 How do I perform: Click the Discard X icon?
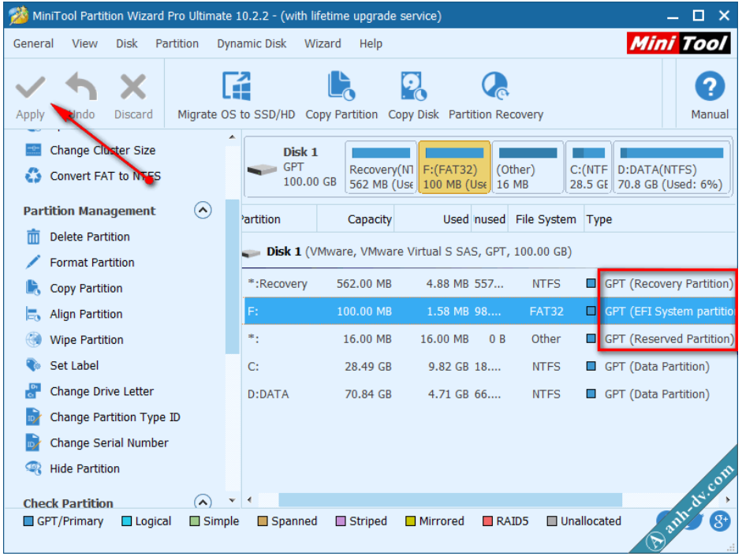tap(133, 87)
